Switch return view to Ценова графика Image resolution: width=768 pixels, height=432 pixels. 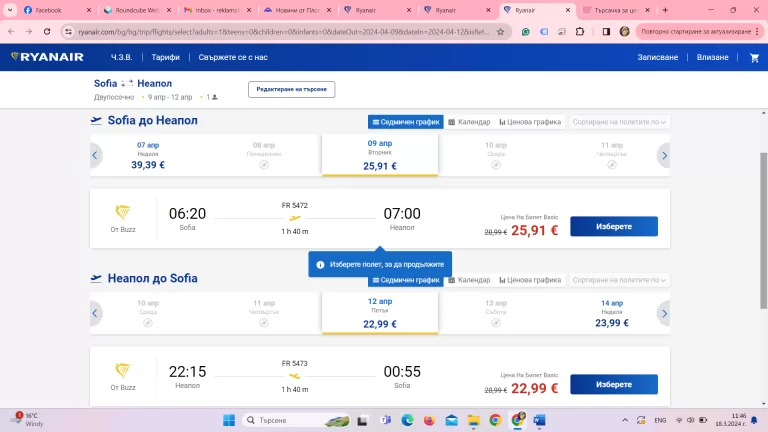pos(530,280)
